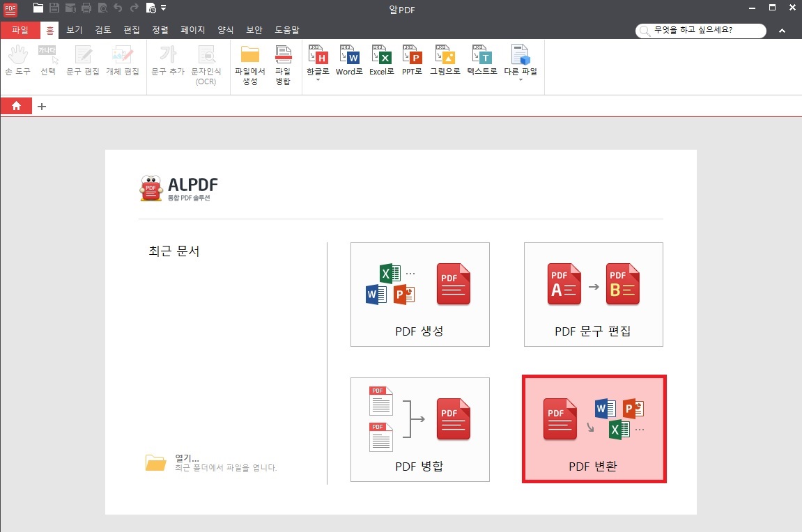Switch to the 검토 tab
The width and height of the screenshot is (802, 532).
point(103,30)
